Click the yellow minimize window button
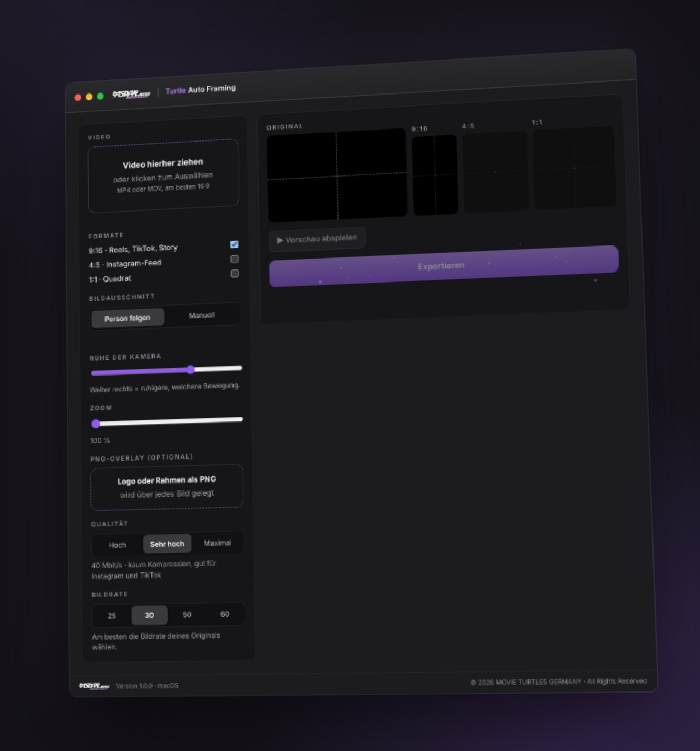The image size is (700, 751). (x=89, y=97)
